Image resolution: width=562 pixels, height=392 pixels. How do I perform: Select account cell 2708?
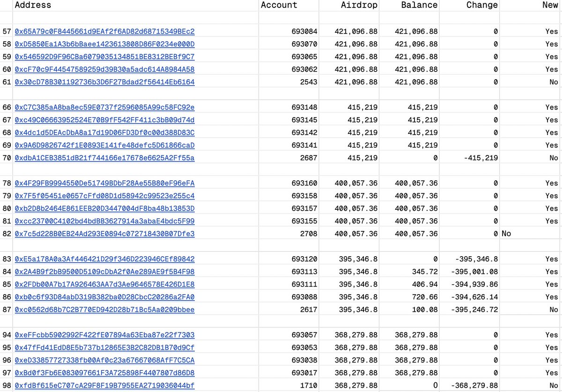pyautogui.click(x=309, y=234)
